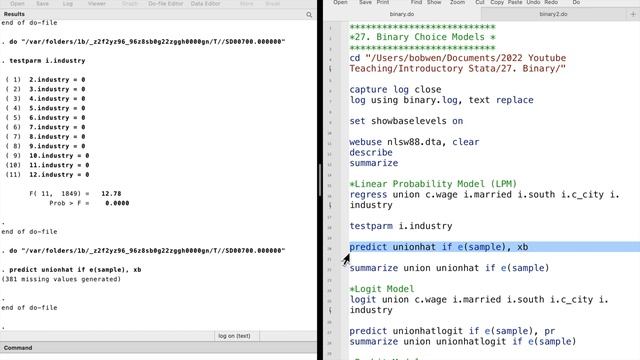The width and height of the screenshot is (640, 360).
Task: Click the '*Linear Probability Model (LPM)' comment
Action: tap(433, 184)
